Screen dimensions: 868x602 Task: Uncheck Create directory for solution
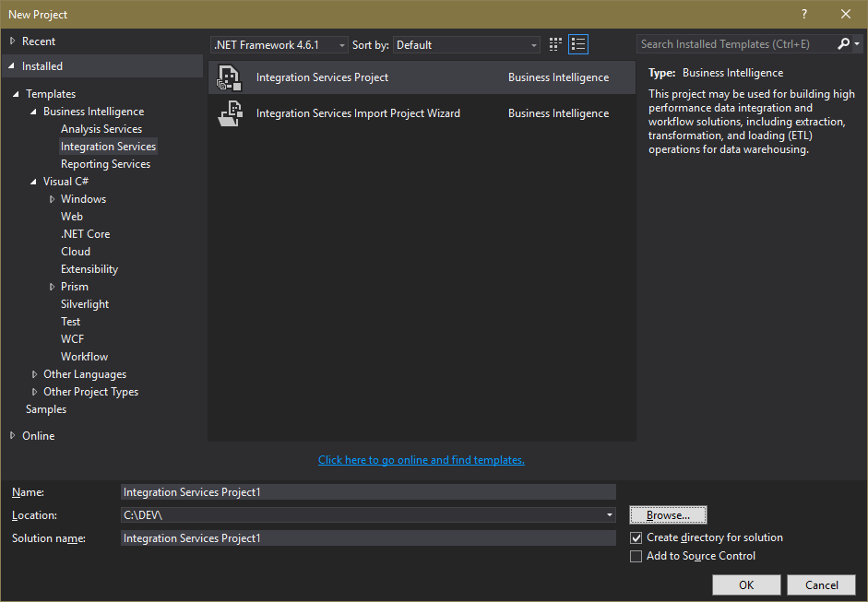tap(636, 537)
